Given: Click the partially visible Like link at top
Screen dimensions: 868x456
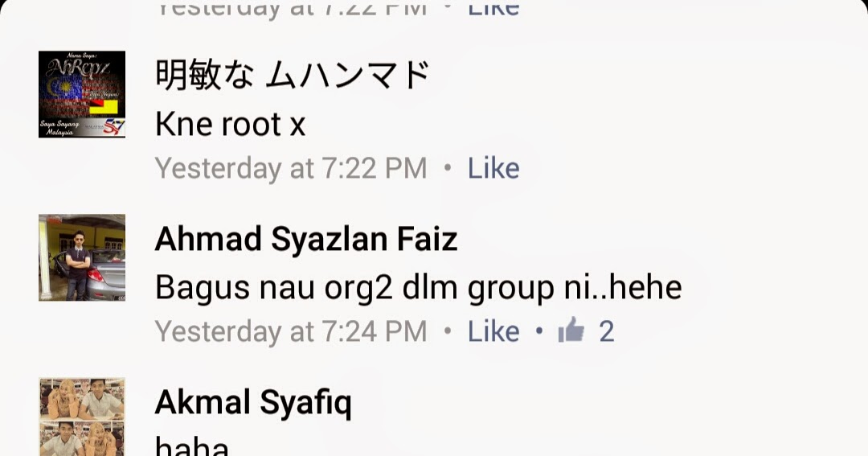Looking at the screenshot, I should (493, 8).
